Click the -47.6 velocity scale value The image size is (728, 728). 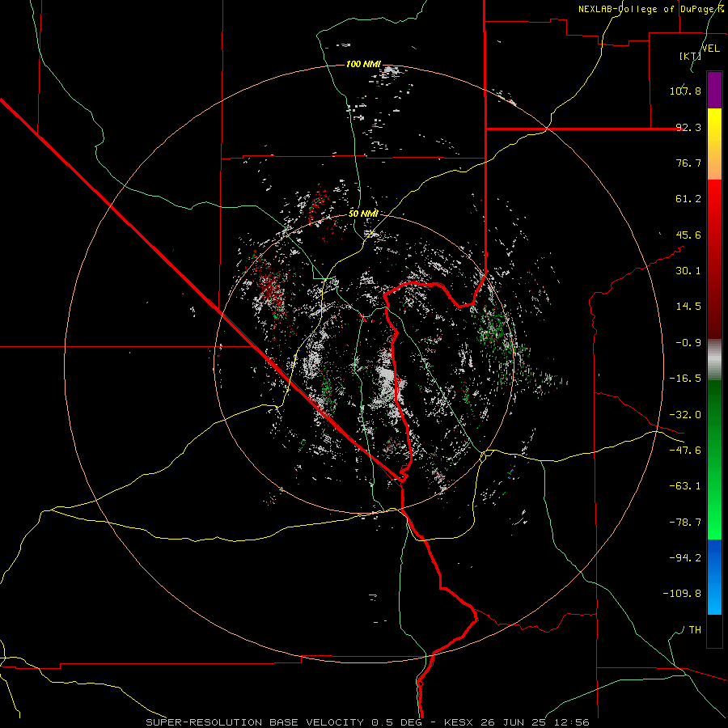point(685,451)
